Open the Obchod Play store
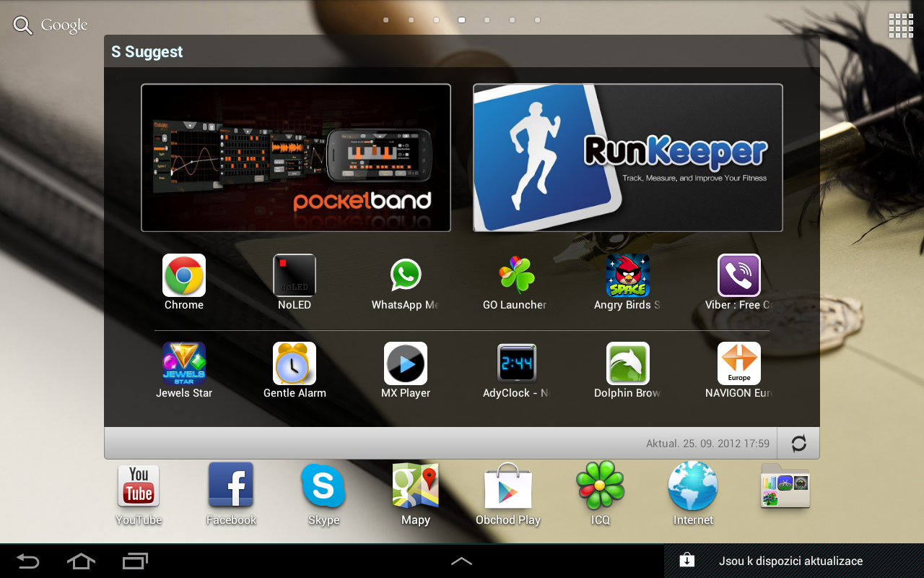The width and height of the screenshot is (924, 578). [x=507, y=487]
